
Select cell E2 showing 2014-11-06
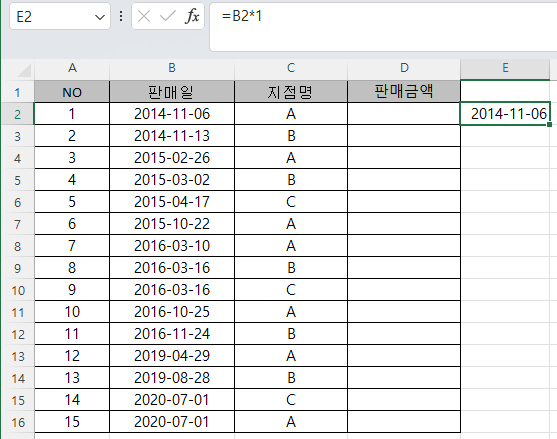coord(505,114)
